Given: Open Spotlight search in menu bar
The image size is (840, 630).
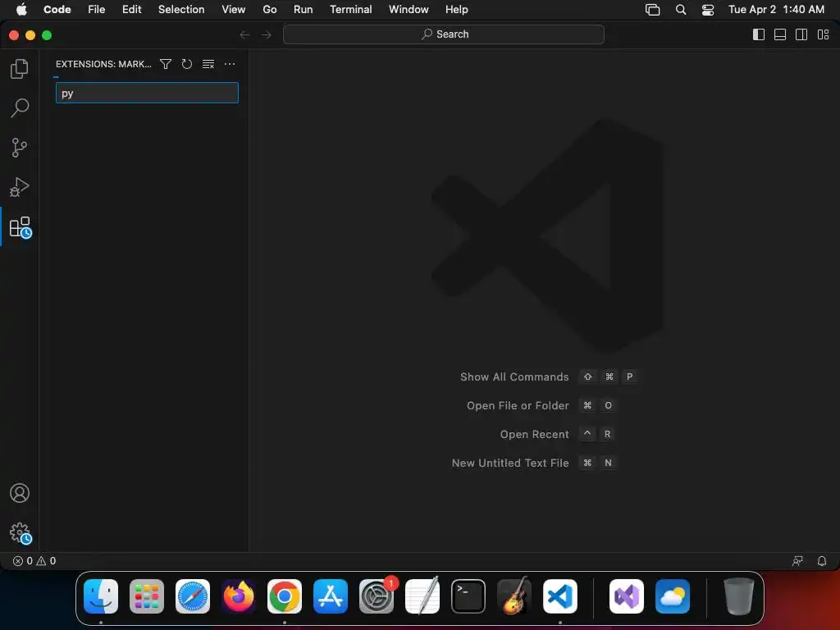Looking at the screenshot, I should point(681,10).
